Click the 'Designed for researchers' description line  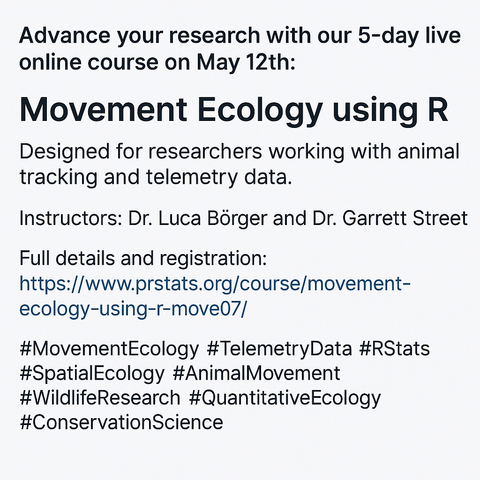[239, 152]
